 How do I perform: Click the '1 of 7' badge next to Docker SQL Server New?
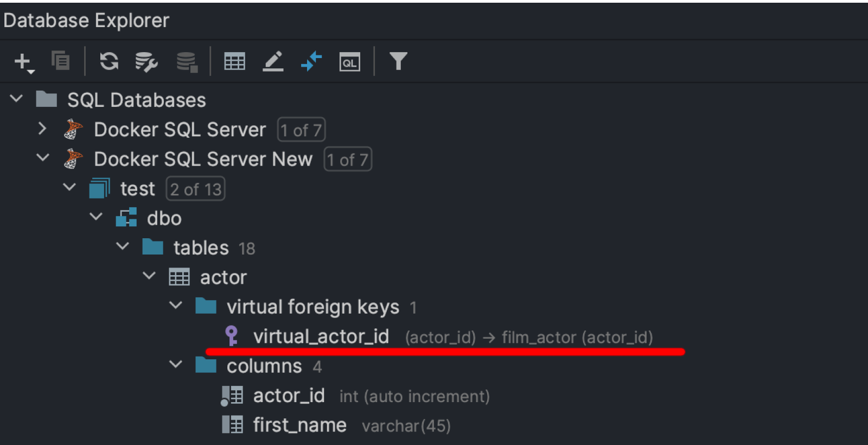[x=348, y=160]
